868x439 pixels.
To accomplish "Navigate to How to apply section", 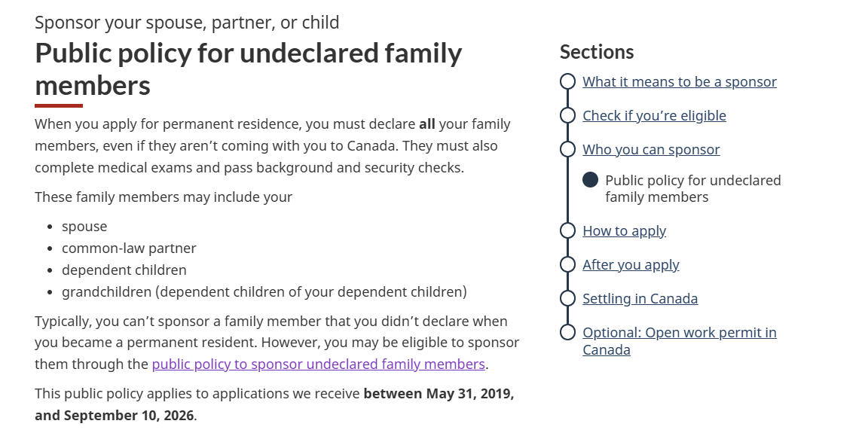I will coord(625,231).
